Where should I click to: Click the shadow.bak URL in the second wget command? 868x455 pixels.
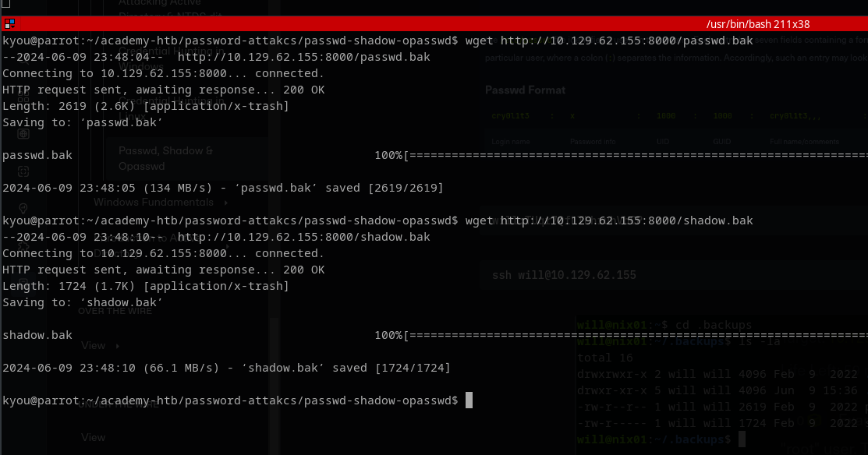click(x=626, y=220)
